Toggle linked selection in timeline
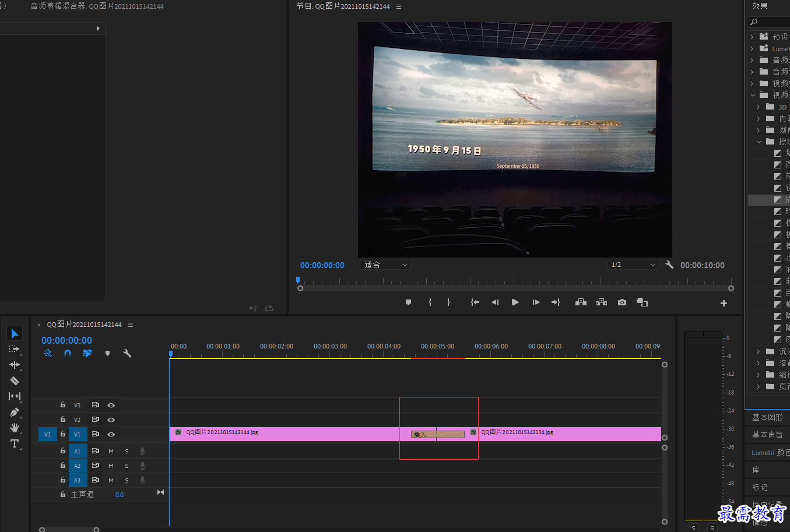The image size is (790, 532). [x=87, y=353]
